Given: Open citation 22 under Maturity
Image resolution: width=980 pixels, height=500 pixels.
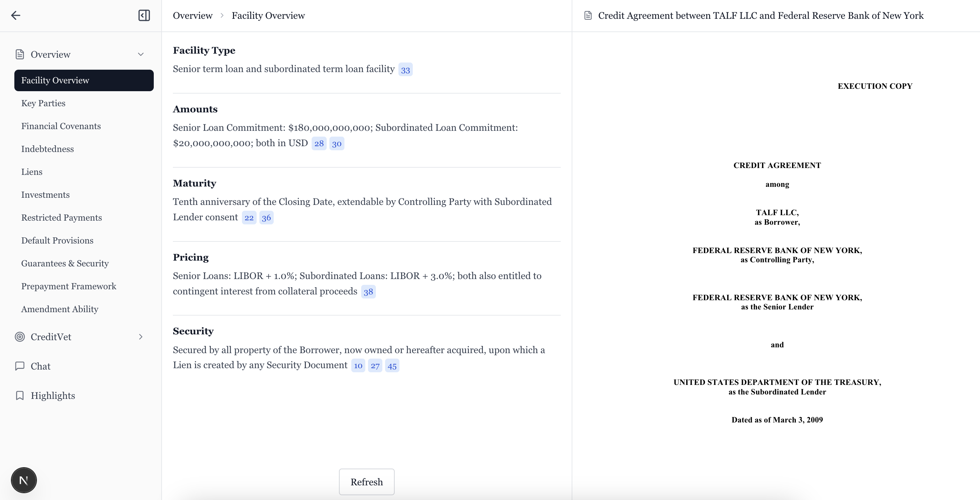Looking at the screenshot, I should tap(249, 218).
